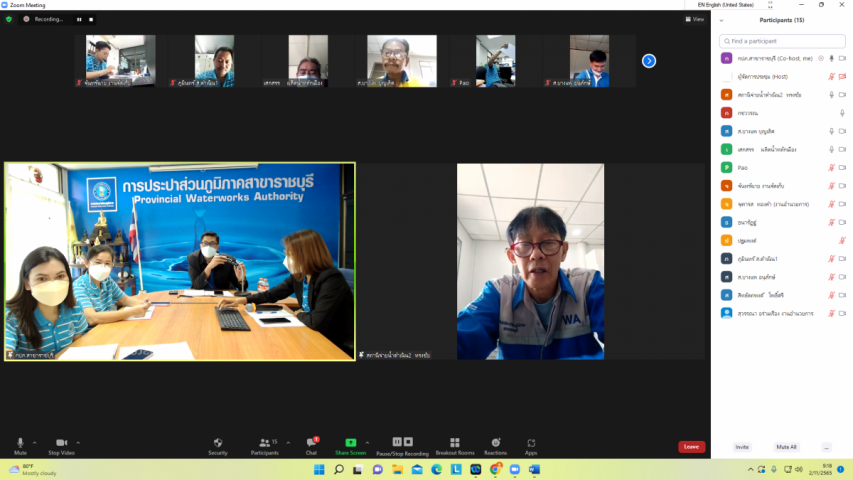Open Google Chrome from the taskbar
The image size is (853, 480).
pos(495,469)
